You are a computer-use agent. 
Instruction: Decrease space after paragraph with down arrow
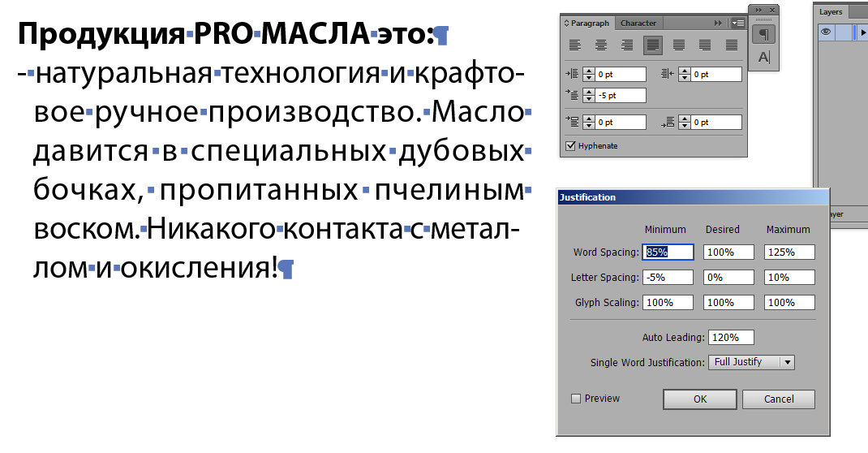(685, 125)
